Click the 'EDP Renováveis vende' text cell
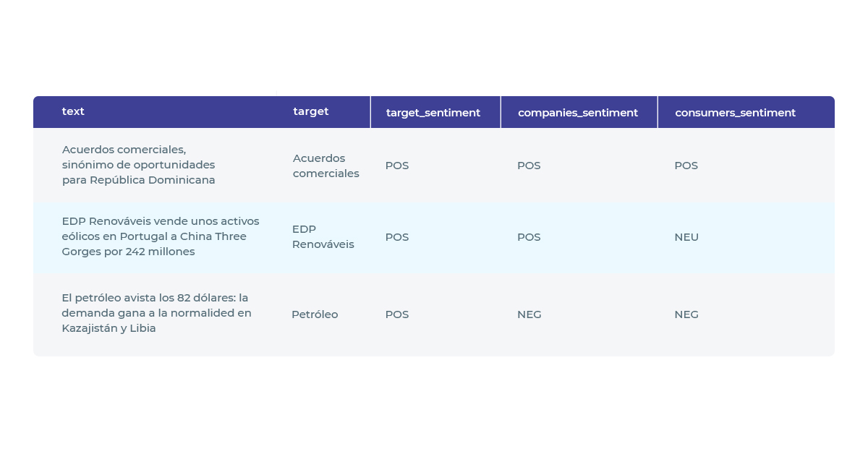The height and width of the screenshot is (454, 868). coord(161,236)
